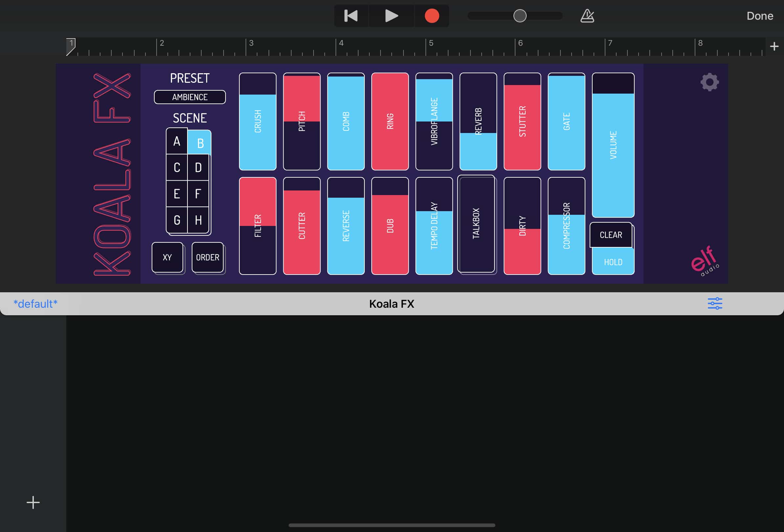The width and height of the screenshot is (784, 532).
Task: Switch to scene G
Action: (177, 220)
